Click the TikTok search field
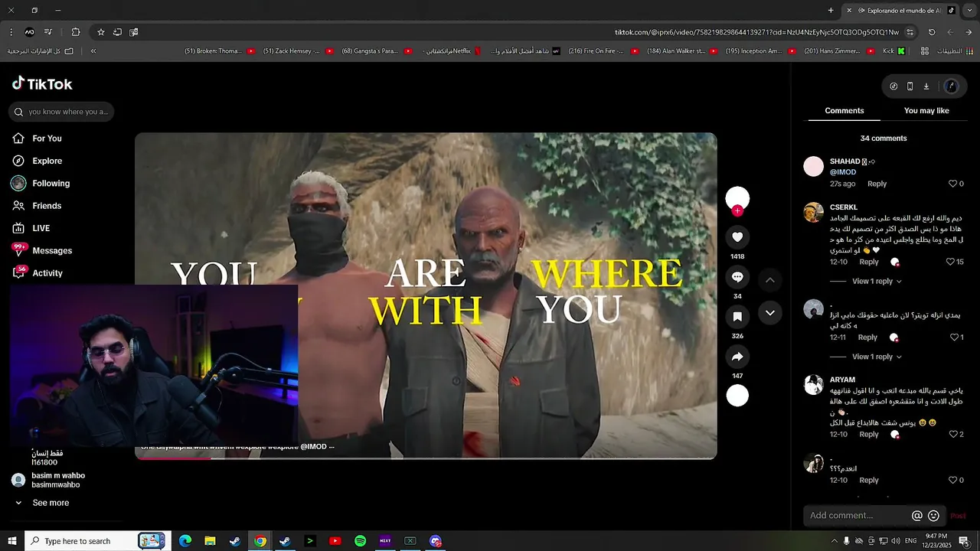 coord(62,112)
